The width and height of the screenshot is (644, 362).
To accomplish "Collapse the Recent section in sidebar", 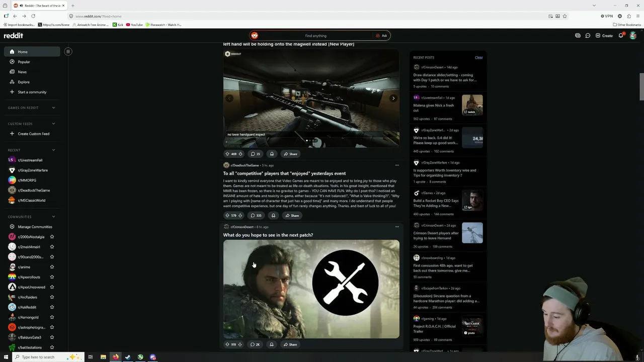I will click(x=53, y=150).
